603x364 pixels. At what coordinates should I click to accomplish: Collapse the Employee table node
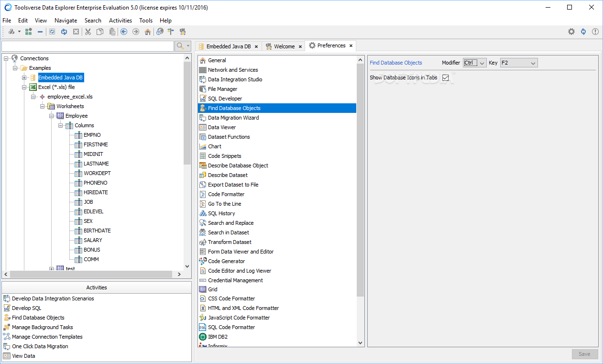[52, 116]
